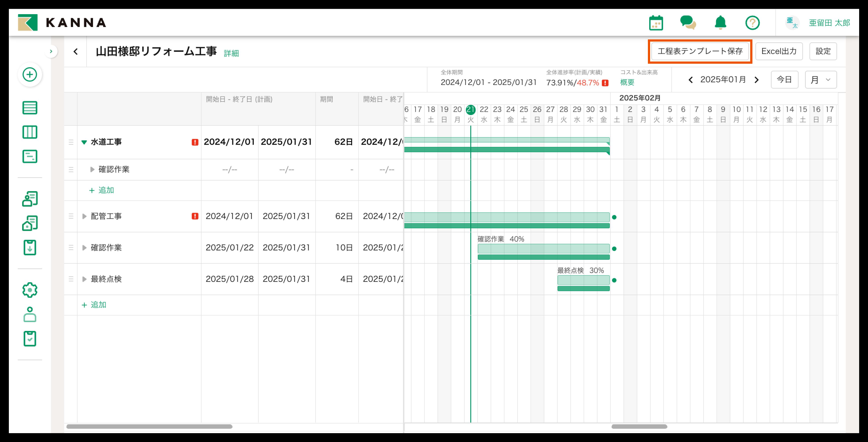Click the notification bell icon
The image size is (868, 442).
[720, 23]
